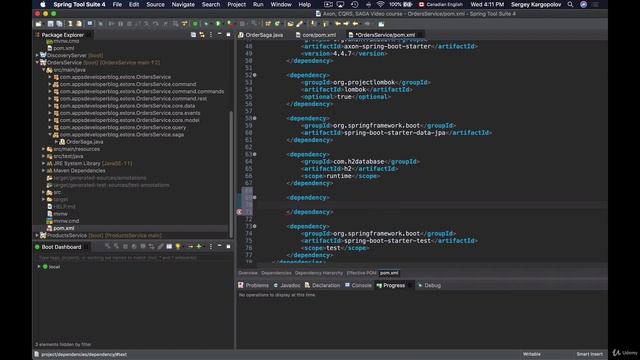
Task: Toggle fold marker at line 63 dependency
Action: (255, 154)
